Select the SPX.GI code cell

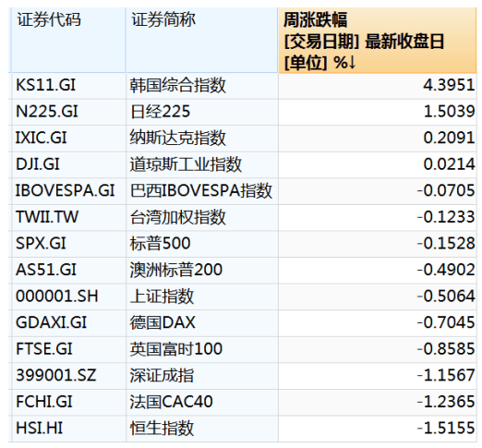tap(68, 244)
